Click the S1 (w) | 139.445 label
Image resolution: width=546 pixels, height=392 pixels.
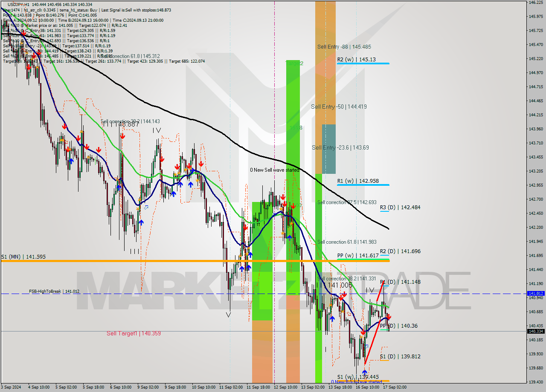tap(358, 377)
